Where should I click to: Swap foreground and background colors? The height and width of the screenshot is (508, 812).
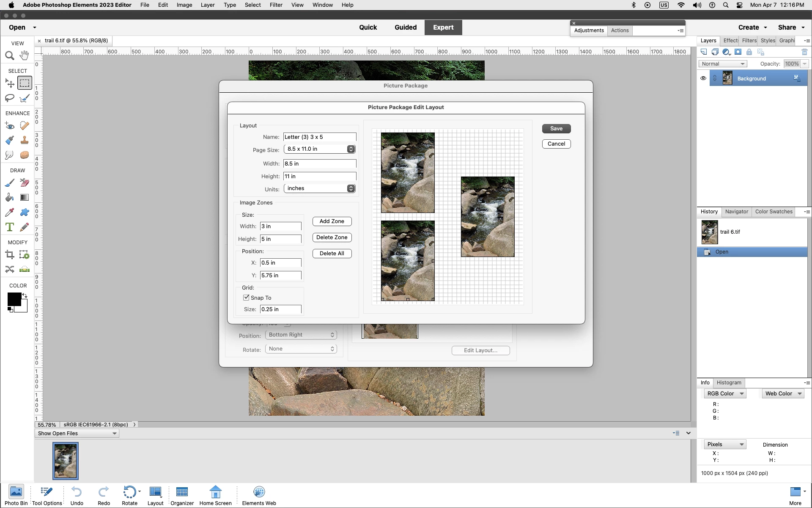click(25, 295)
